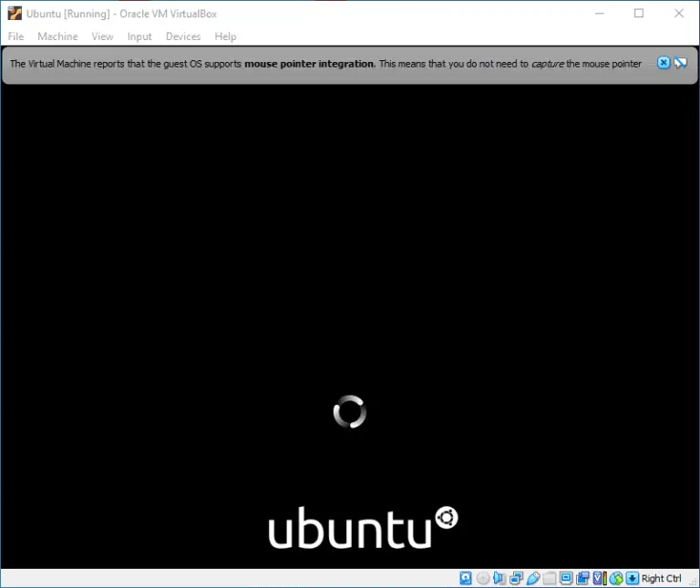Close the Ubuntu VM window
The height and width of the screenshot is (588, 700).
tap(678, 14)
